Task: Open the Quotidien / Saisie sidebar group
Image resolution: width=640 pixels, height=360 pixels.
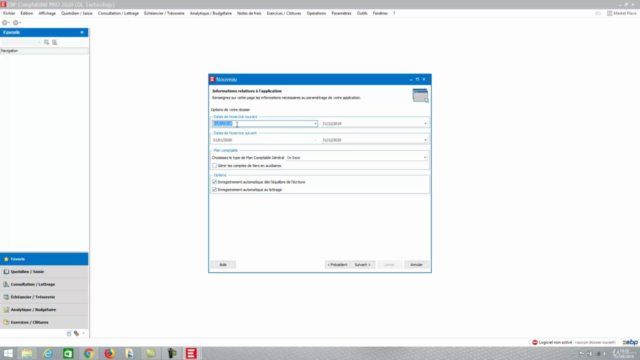Action: point(44,272)
